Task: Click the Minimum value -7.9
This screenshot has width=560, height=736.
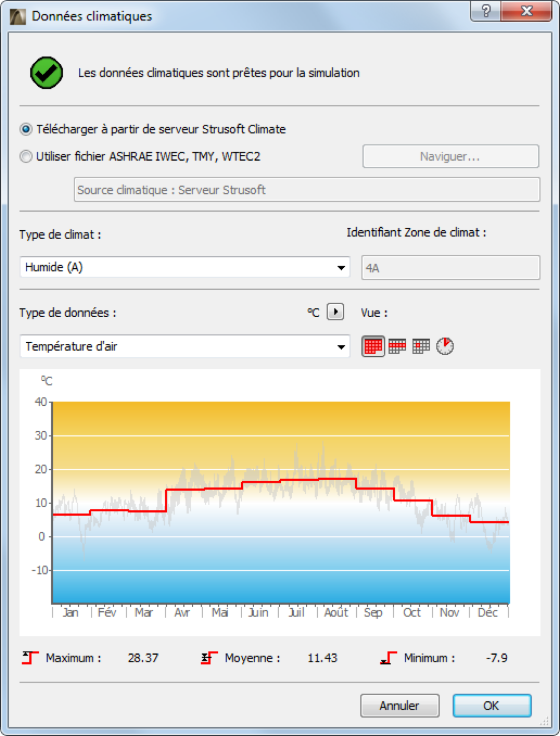Action: (496, 658)
